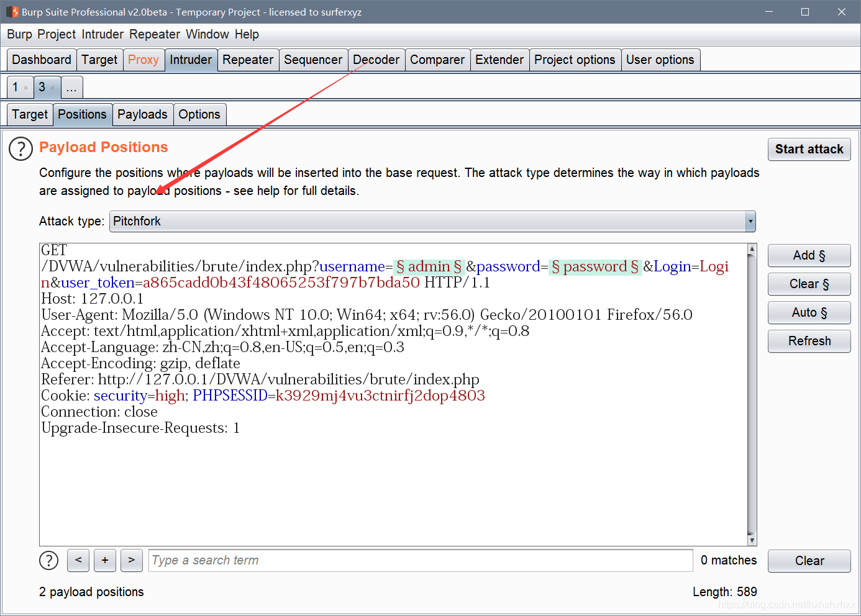Click the Refresh button
The height and width of the screenshot is (616, 861).
(x=809, y=341)
